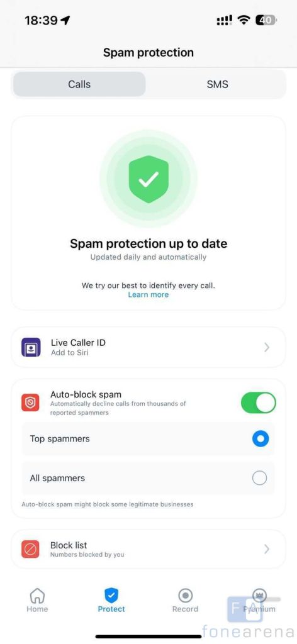The width and height of the screenshot is (297, 644).
Task: Tap the Live Caller ID Add to Siri row
Action: (x=148, y=347)
